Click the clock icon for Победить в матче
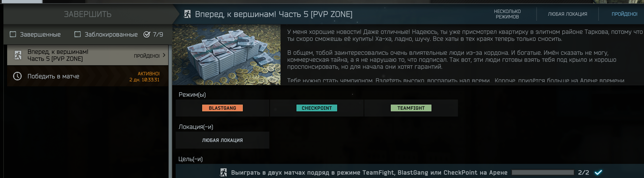Viewport: 644px width, 178px height. pyautogui.click(x=17, y=76)
